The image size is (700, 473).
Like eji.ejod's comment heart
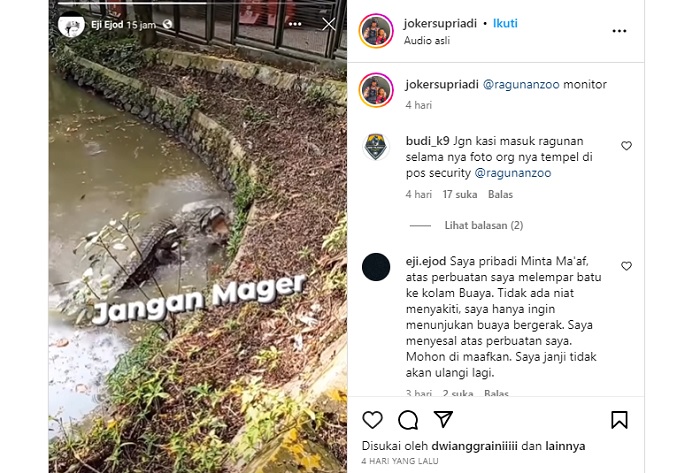[x=626, y=266]
